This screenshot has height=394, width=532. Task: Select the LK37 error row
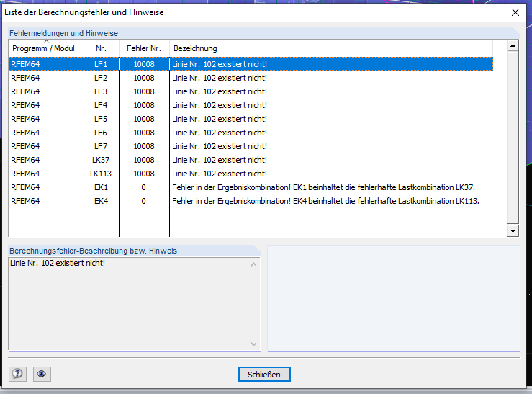tap(251, 160)
